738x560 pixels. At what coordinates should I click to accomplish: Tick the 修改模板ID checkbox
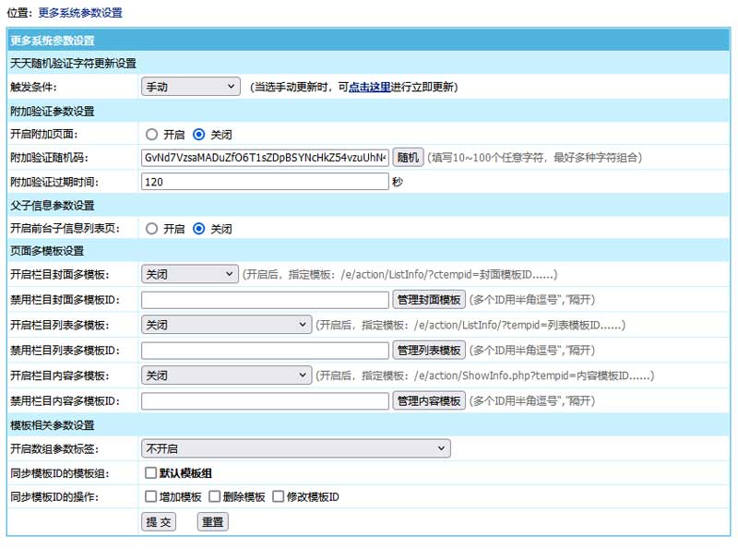pyautogui.click(x=278, y=497)
